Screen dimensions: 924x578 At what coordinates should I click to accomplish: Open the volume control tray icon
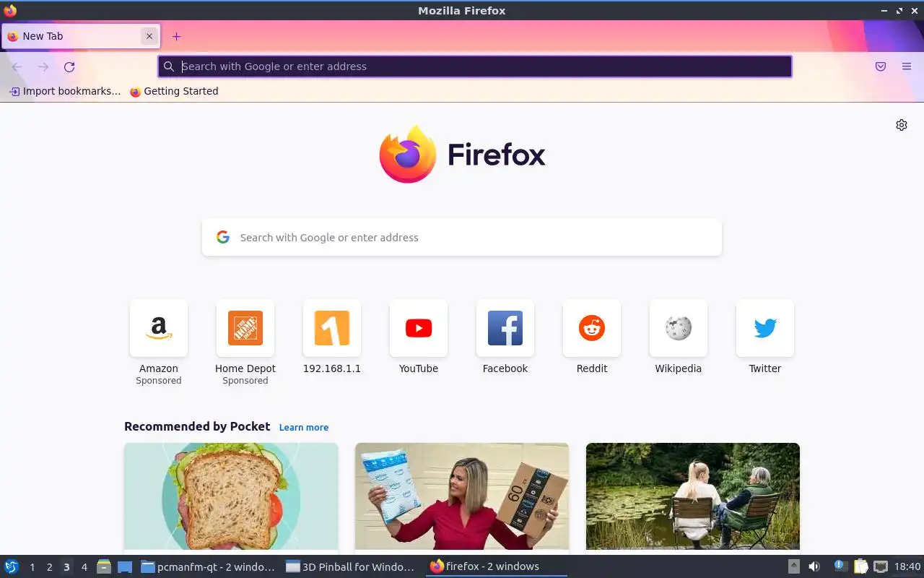[x=814, y=566]
